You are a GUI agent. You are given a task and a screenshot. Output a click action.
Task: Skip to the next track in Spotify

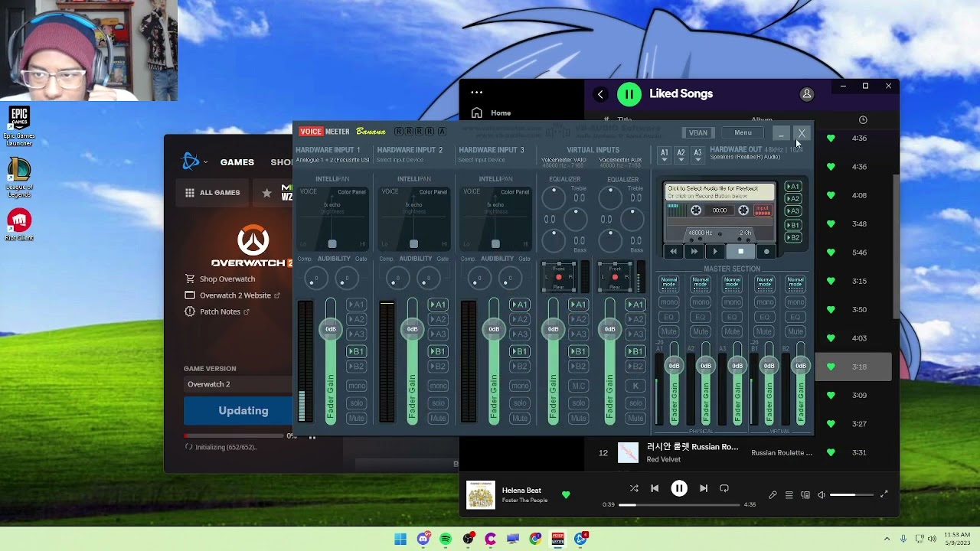(704, 488)
